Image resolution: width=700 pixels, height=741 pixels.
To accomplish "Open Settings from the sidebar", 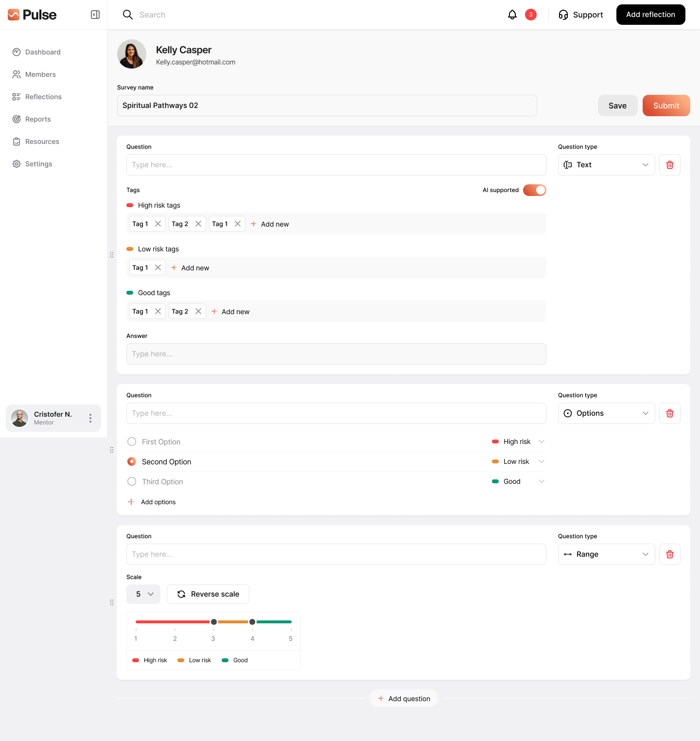I will point(38,164).
